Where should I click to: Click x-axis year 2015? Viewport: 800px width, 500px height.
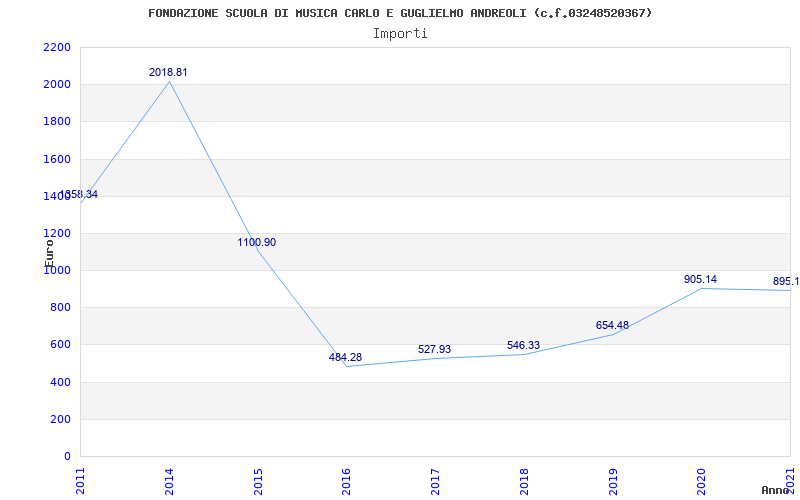[258, 481]
